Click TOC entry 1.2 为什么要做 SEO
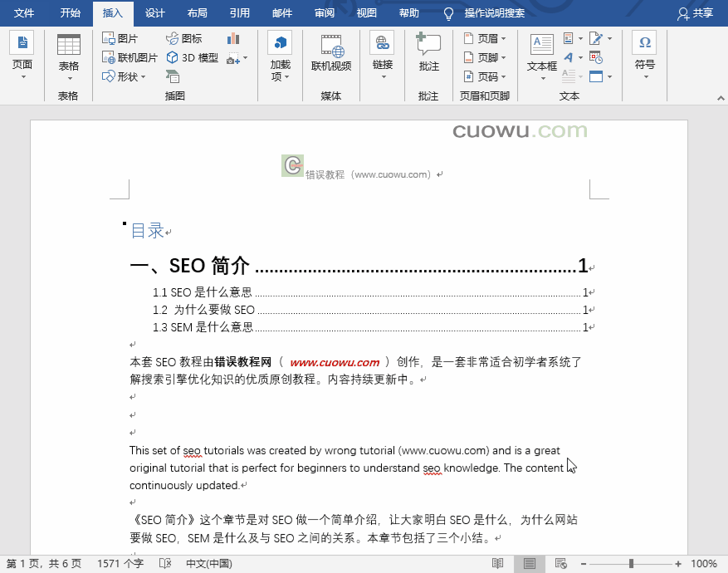The width and height of the screenshot is (728, 573). click(x=370, y=310)
